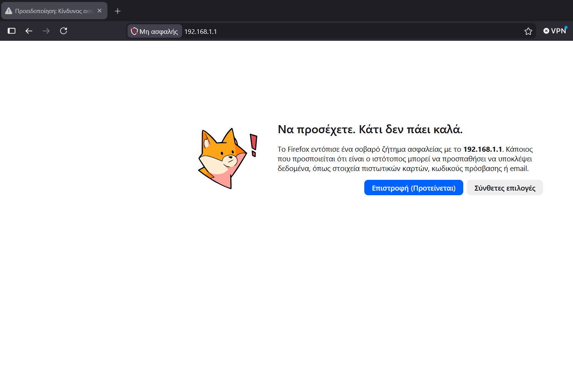This screenshot has height=392, width=573.
Task: Open the VPN panel
Action: 555,31
